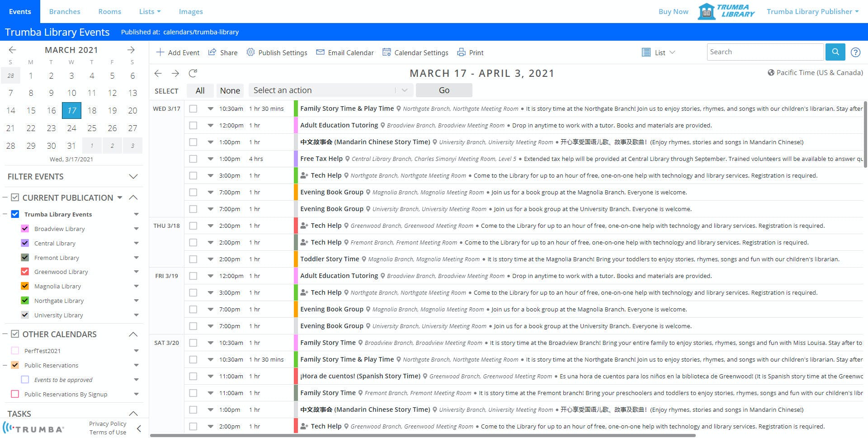
Task: Enable PerfTest2021 calendar checkbox
Action: [x=15, y=351]
